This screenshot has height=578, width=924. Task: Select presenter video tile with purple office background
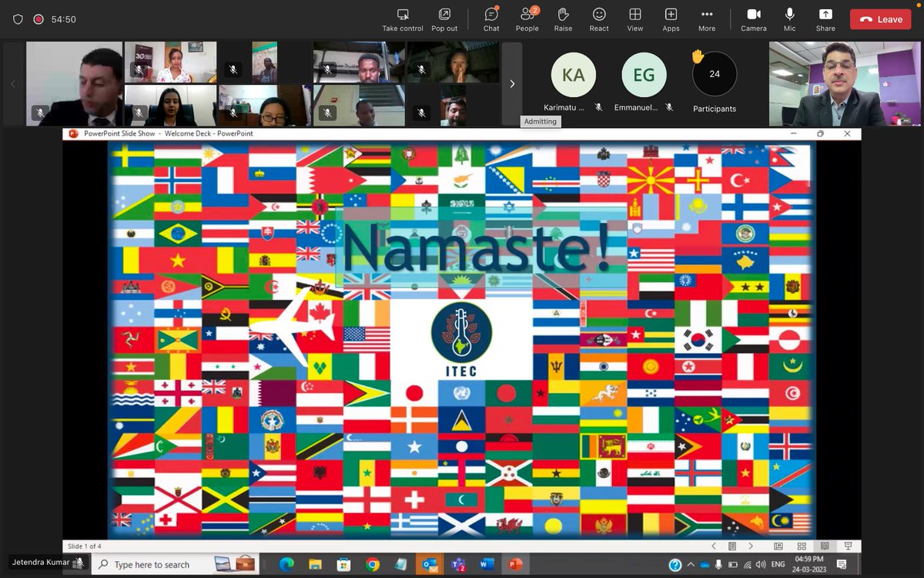coord(845,84)
